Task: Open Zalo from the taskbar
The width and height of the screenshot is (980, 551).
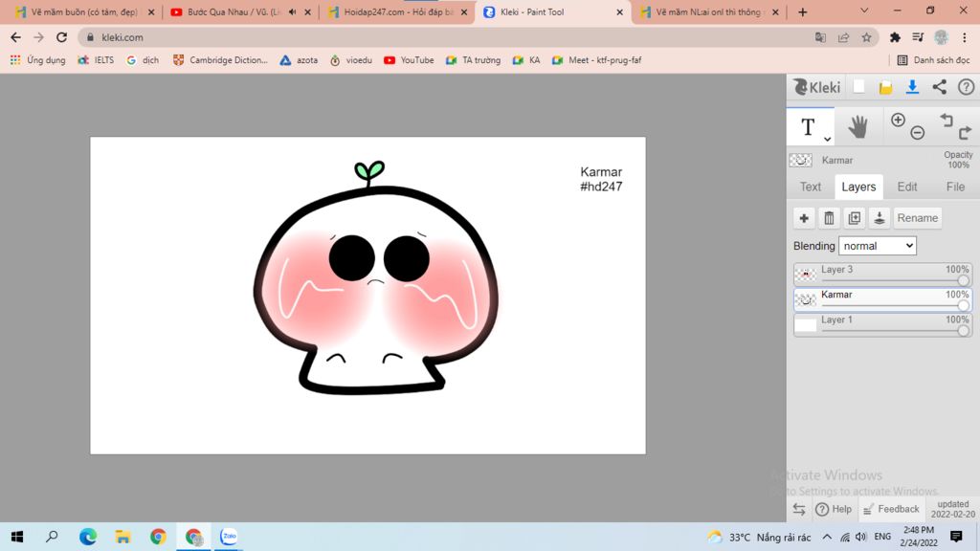Action: [x=229, y=537]
